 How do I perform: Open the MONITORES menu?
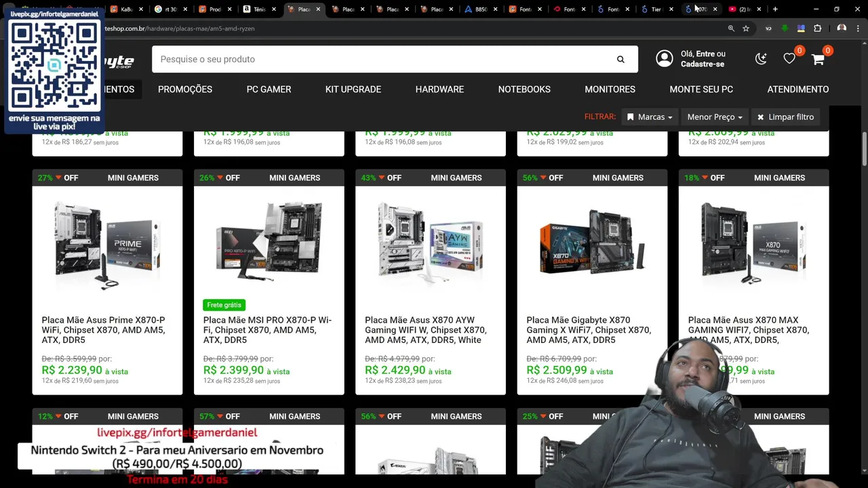[x=610, y=89]
